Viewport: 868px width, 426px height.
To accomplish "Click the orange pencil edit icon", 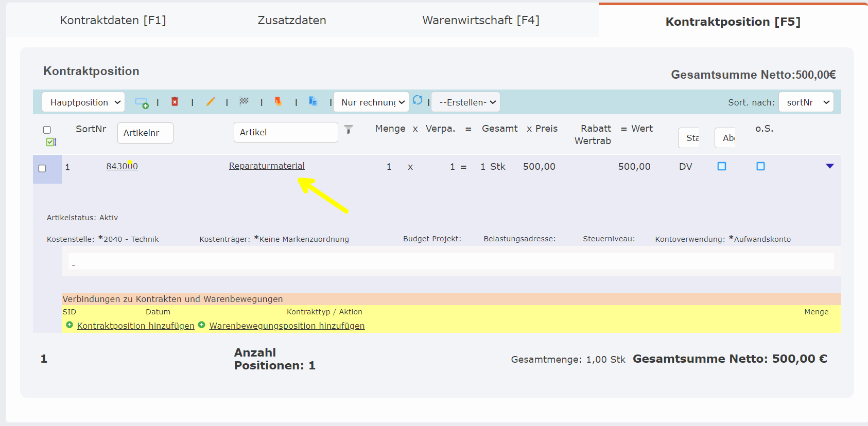I will (x=210, y=102).
